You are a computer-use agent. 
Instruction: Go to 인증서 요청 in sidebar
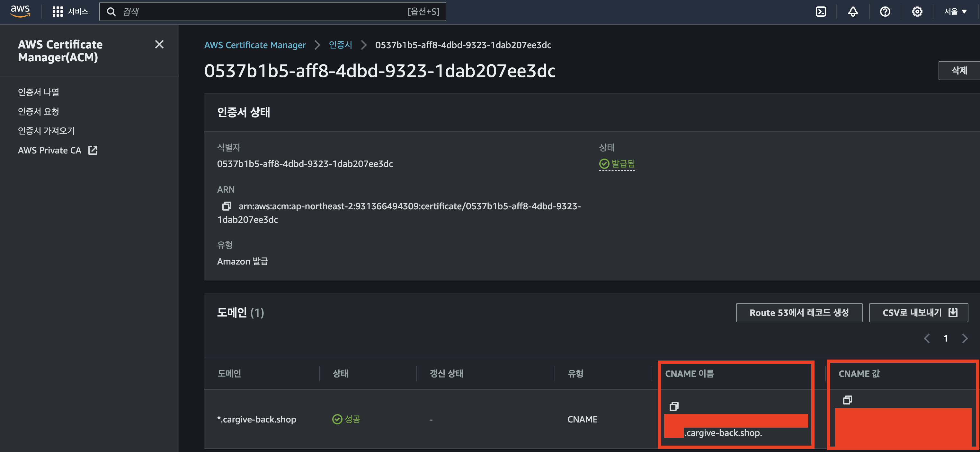pos(39,111)
